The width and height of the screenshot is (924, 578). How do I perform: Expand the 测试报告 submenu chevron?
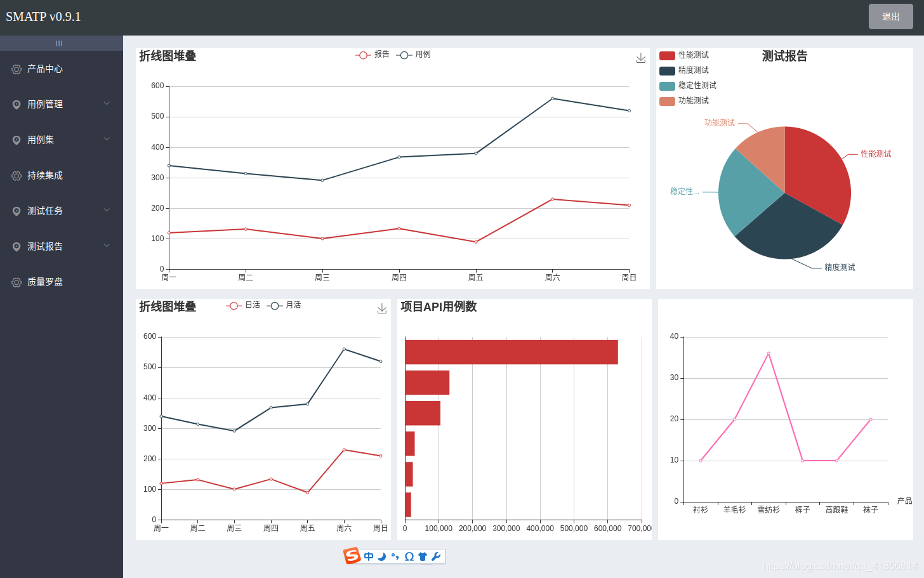(107, 246)
